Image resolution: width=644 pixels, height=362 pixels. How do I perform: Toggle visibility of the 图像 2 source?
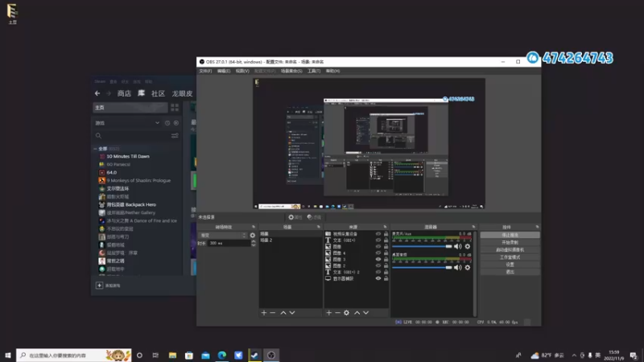[x=378, y=266]
